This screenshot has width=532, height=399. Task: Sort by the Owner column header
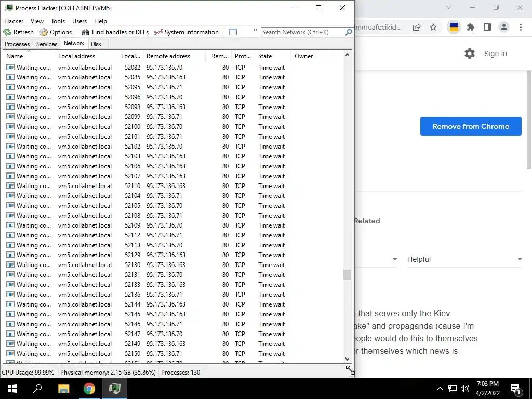pos(312,56)
